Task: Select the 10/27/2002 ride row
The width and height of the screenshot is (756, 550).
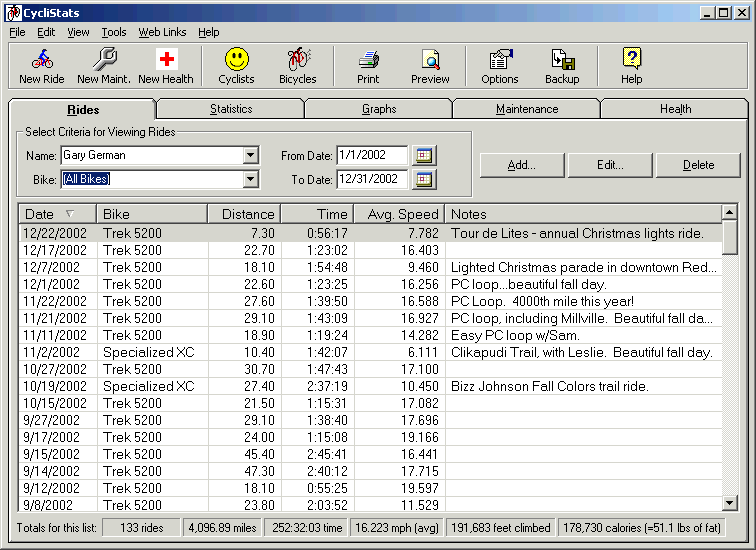Action: pos(370,369)
